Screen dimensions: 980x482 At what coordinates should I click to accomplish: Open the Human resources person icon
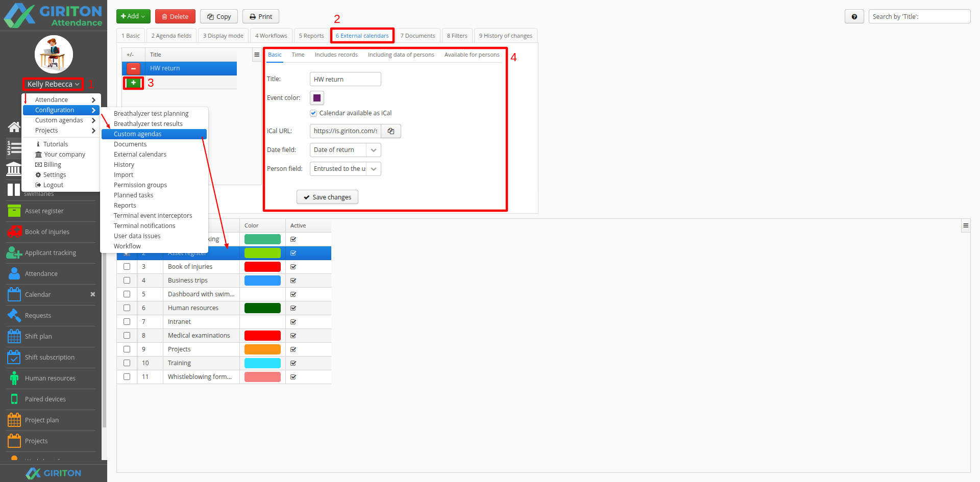click(14, 378)
